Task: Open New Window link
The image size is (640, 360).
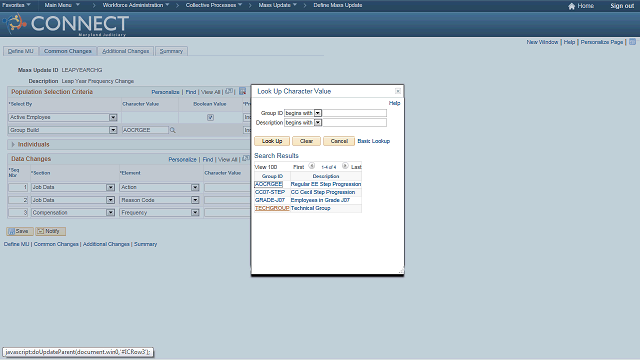Action: pos(542,42)
